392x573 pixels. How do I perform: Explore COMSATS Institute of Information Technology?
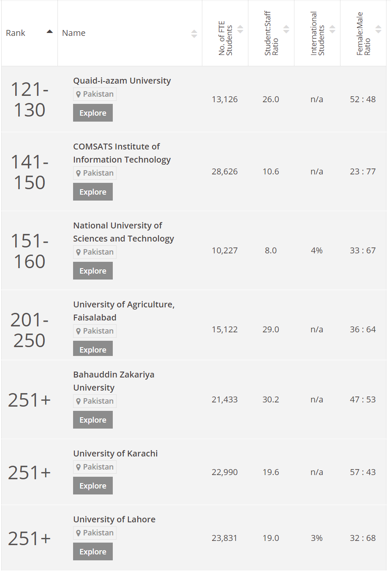click(93, 192)
